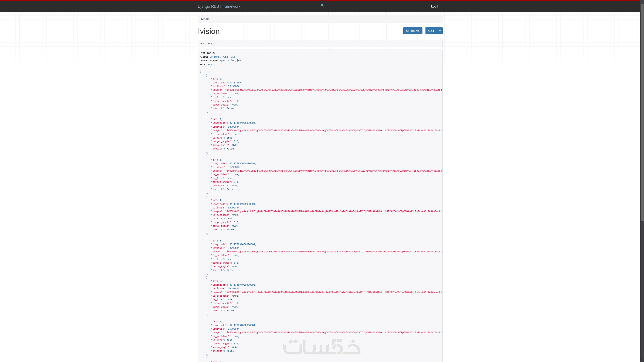Click the GET /rest/ request line
Image resolution: width=644 pixels, height=362 pixels.
tap(207, 44)
